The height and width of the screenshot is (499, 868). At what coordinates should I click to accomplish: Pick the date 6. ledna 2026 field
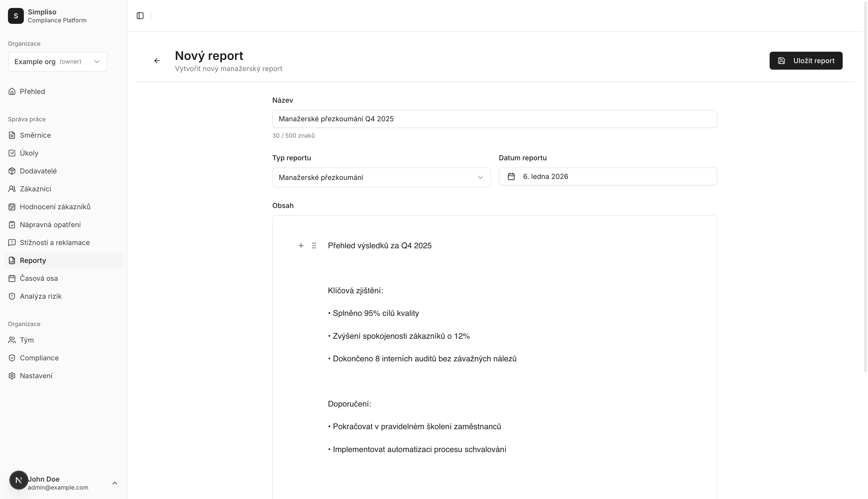[x=608, y=176]
